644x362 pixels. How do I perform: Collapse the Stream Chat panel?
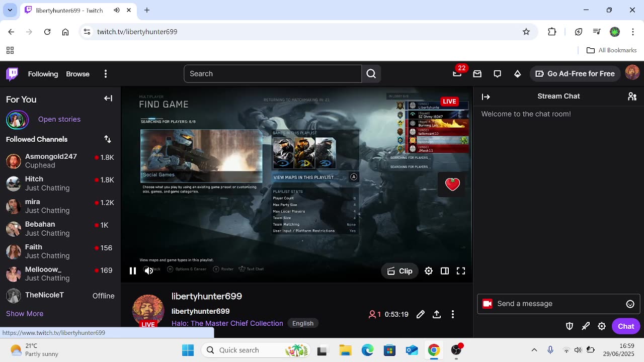[486, 97]
